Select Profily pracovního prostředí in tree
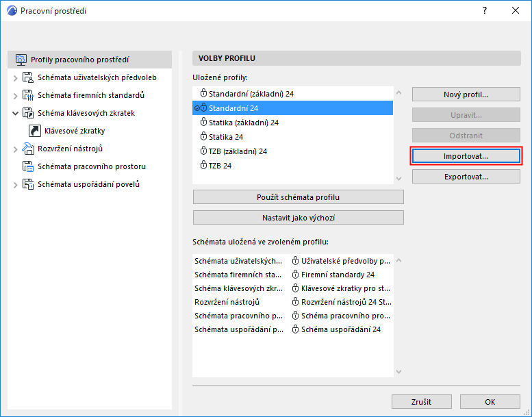The image size is (532, 417). (x=90, y=60)
